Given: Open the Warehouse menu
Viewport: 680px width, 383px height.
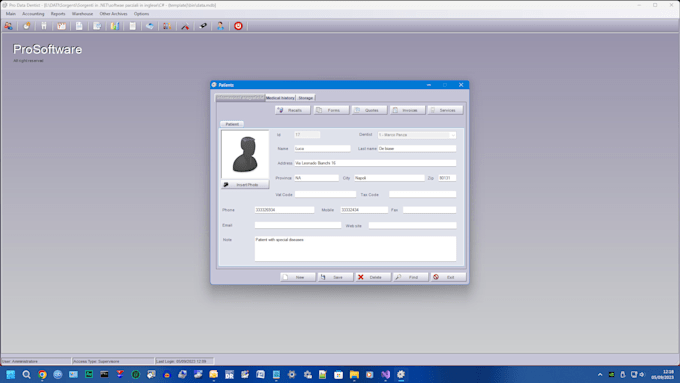Looking at the screenshot, I should pyautogui.click(x=82, y=14).
